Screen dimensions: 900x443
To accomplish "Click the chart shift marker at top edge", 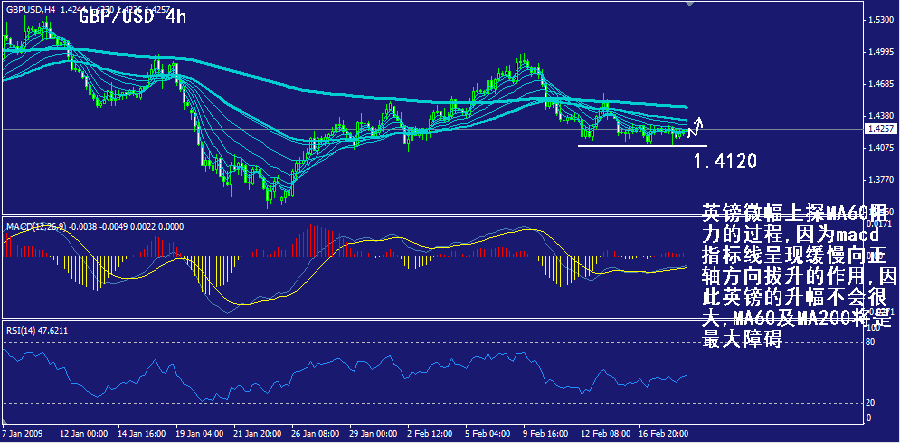I will tap(691, 3).
